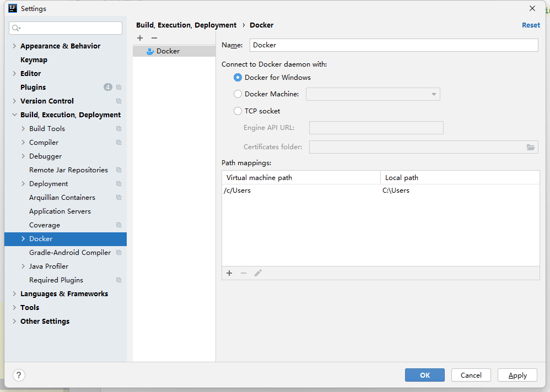Close the Settings dialog
550x392 pixels.
(532, 8)
